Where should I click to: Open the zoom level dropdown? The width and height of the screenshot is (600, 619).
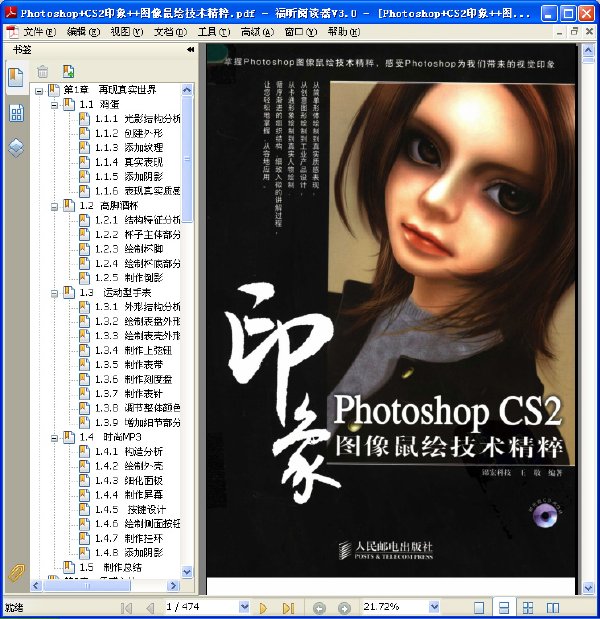434,606
